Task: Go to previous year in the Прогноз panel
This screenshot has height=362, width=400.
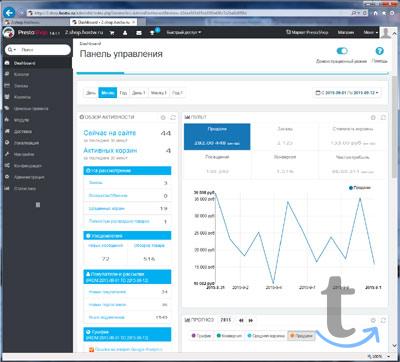Action: 241,320
